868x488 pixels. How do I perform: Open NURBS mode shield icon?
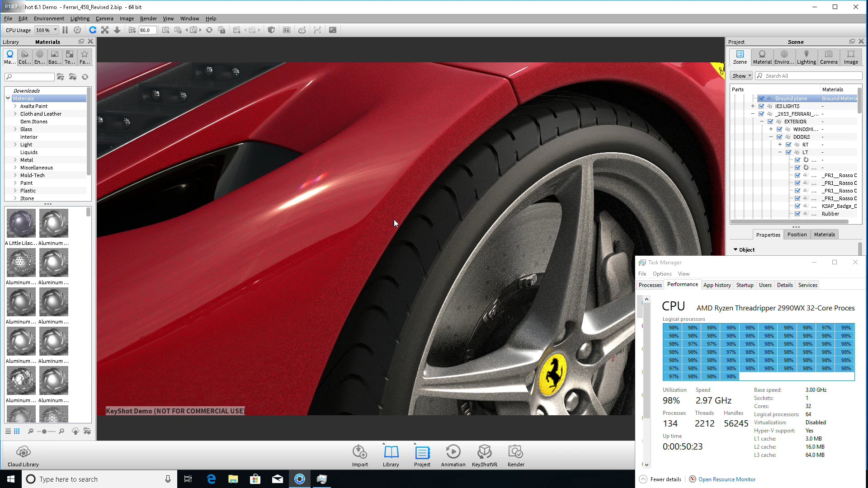(x=271, y=30)
